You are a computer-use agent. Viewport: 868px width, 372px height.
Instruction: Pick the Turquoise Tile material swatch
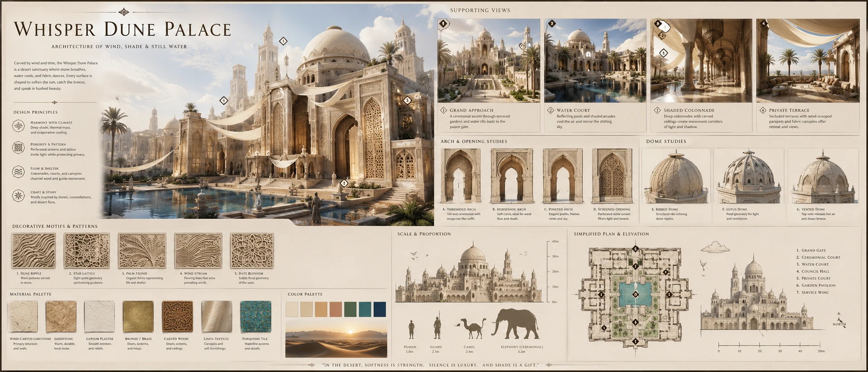coord(256,317)
